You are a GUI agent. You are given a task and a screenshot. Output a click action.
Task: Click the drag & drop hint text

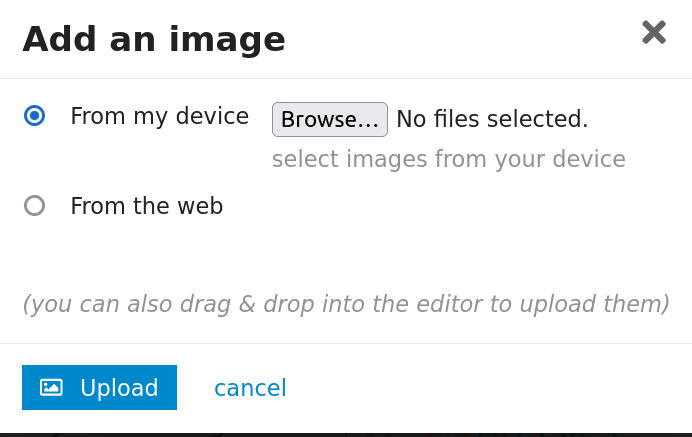(345, 304)
